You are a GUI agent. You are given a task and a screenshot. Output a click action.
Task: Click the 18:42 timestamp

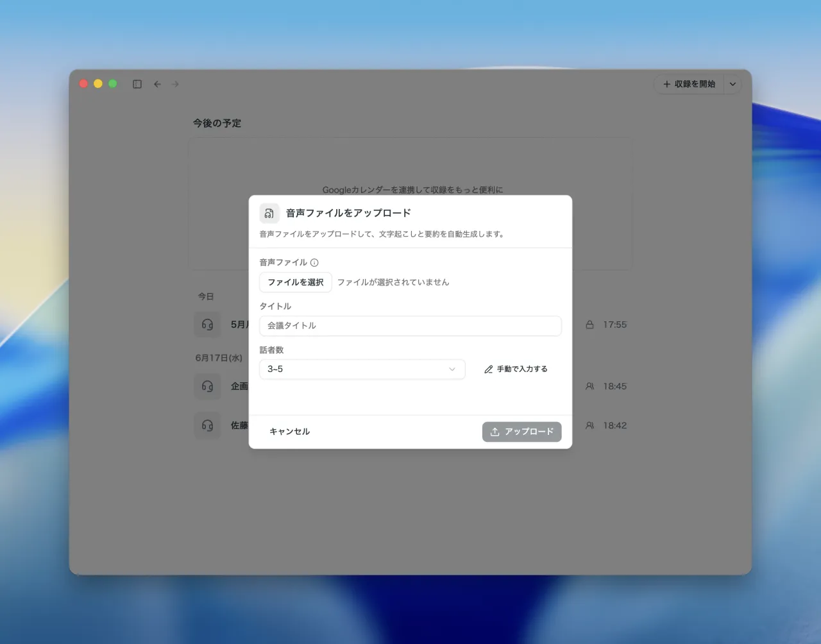click(614, 425)
